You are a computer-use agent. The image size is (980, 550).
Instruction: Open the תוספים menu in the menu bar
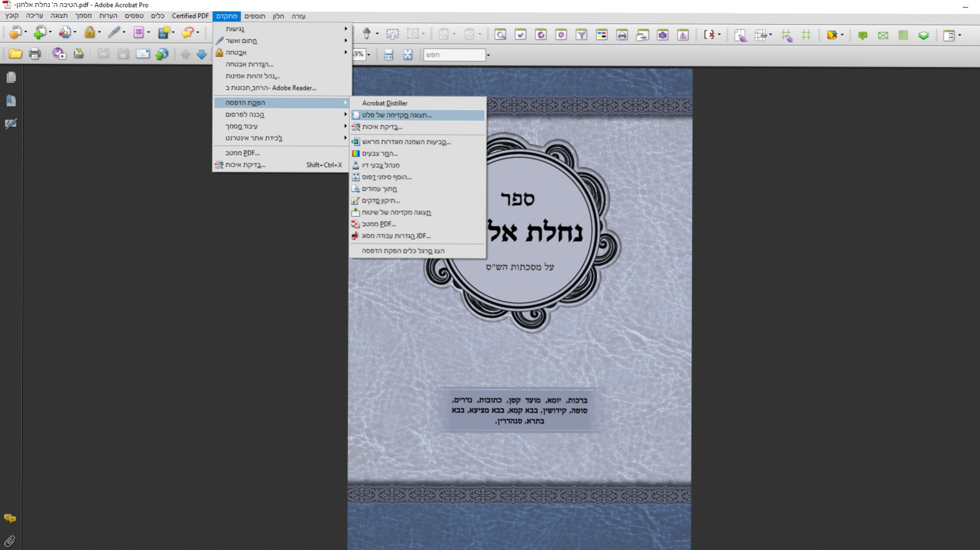point(254,16)
